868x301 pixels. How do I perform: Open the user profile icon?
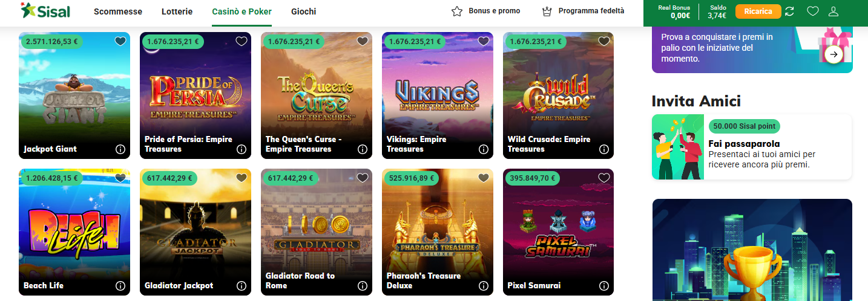point(833,11)
